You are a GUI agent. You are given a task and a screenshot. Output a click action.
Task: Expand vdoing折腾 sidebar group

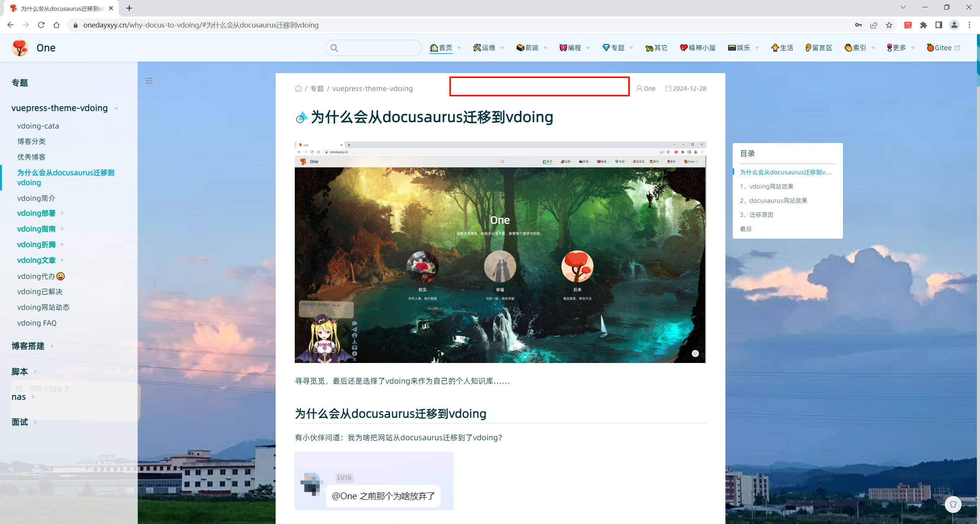coord(40,244)
